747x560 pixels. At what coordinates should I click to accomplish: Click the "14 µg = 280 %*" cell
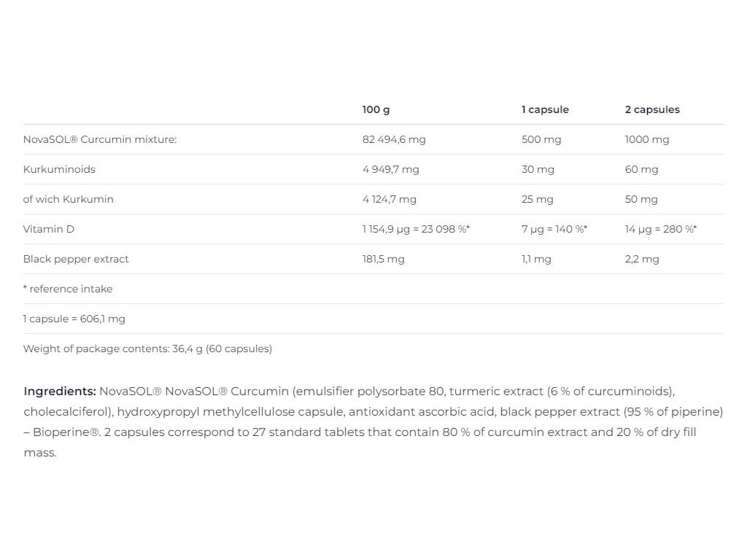point(660,229)
